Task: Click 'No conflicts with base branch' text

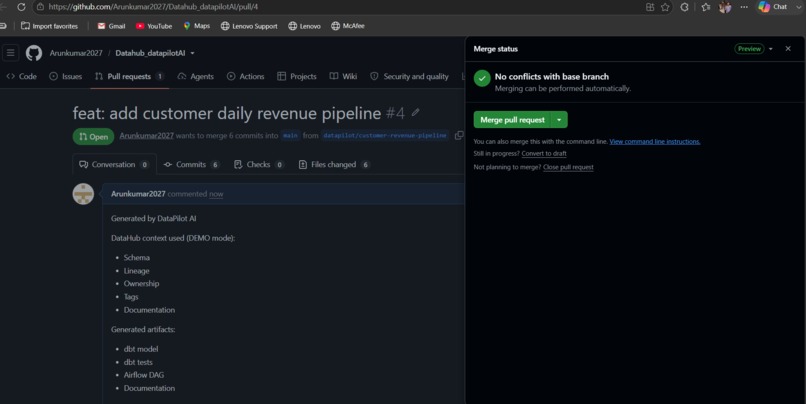Action: (x=552, y=77)
